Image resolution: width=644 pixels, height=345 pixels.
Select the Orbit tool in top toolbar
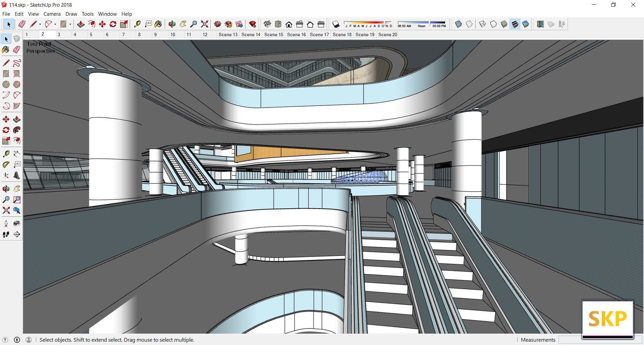(172, 24)
